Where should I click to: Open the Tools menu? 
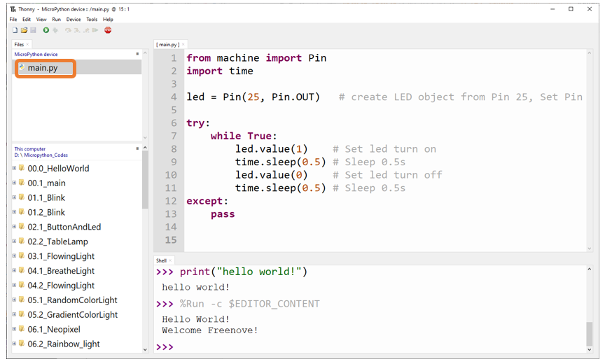(92, 20)
